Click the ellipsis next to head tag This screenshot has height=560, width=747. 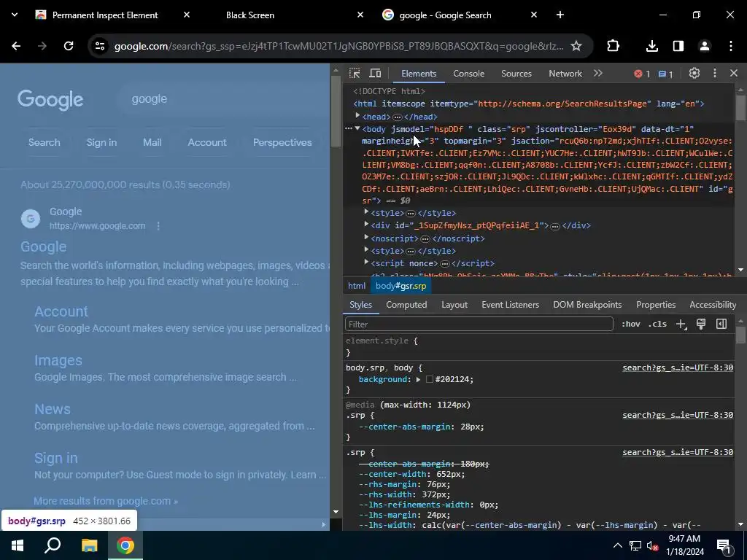coord(398,117)
